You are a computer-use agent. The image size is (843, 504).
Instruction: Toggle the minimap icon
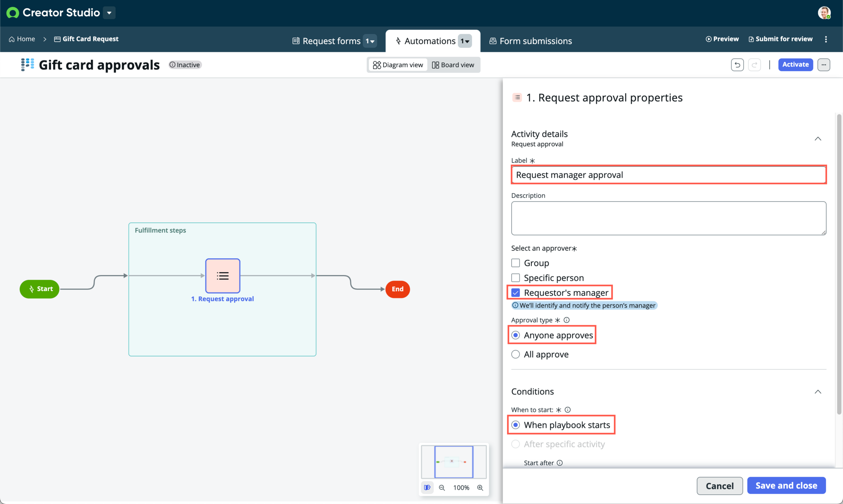coord(427,487)
